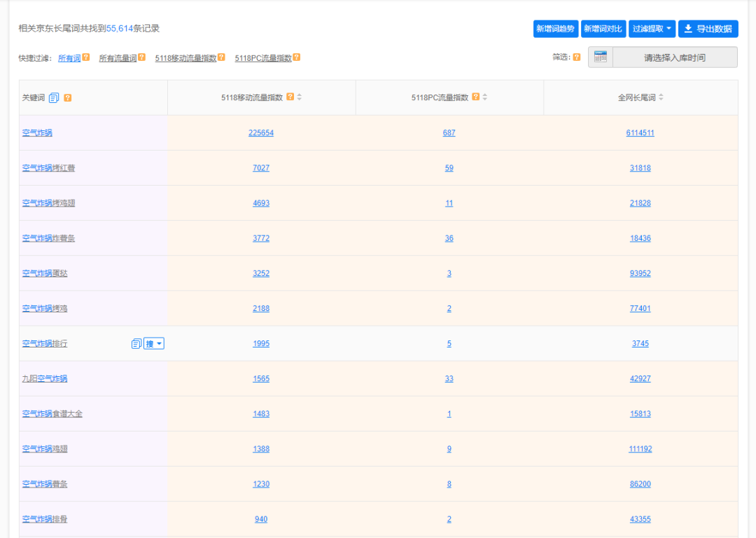Click the copy icon next to 关键词 header
The image size is (756, 538).
pos(55,97)
